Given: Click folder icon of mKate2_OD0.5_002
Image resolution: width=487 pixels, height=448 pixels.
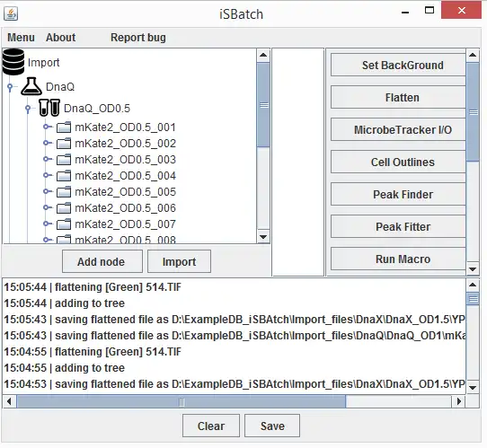Looking at the screenshot, I should (x=64, y=144).
